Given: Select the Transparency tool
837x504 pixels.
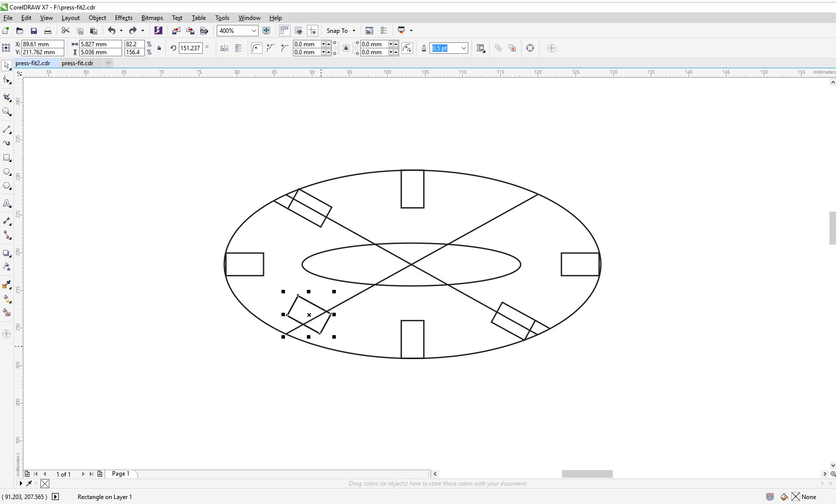Looking at the screenshot, I should pos(7,267).
